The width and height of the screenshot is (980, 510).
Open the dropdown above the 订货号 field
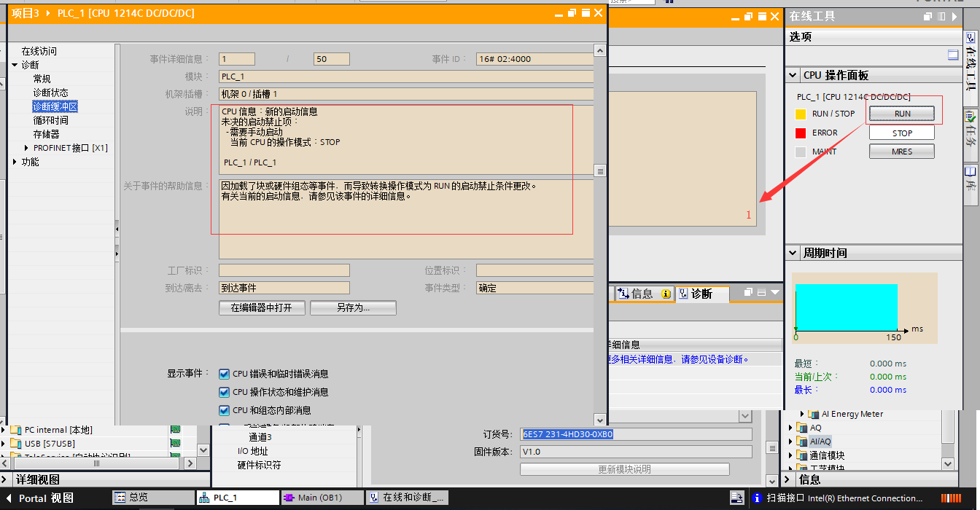(x=745, y=416)
